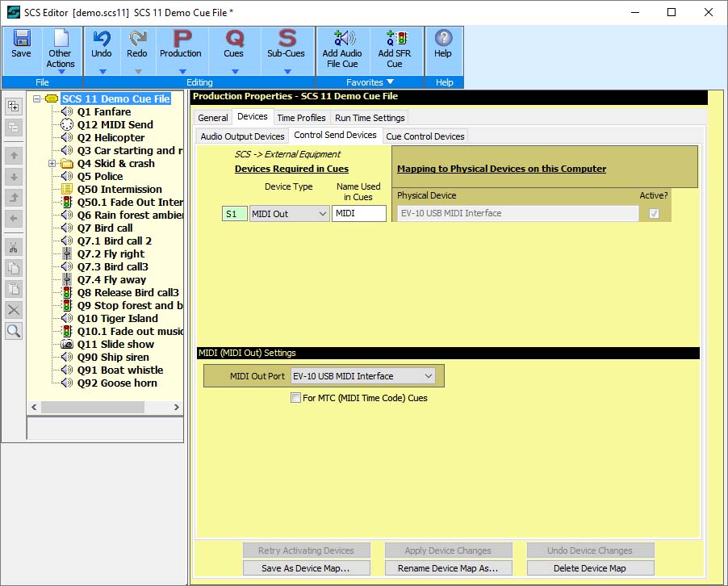Viewport: 728px width, 586px height.
Task: Switch to the Audio Output Devices tab
Action: tap(242, 136)
